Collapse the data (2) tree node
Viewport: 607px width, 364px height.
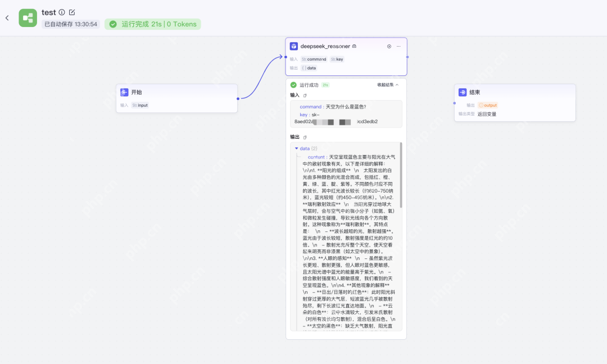(x=297, y=148)
